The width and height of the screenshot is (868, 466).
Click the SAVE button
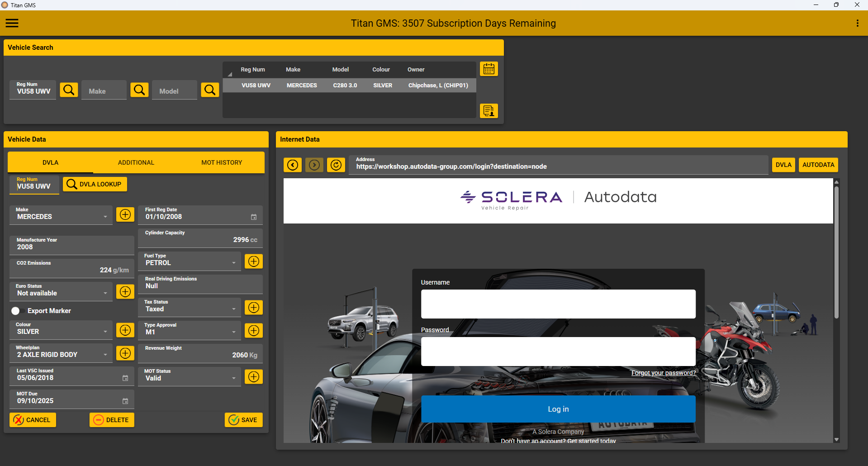pos(243,420)
